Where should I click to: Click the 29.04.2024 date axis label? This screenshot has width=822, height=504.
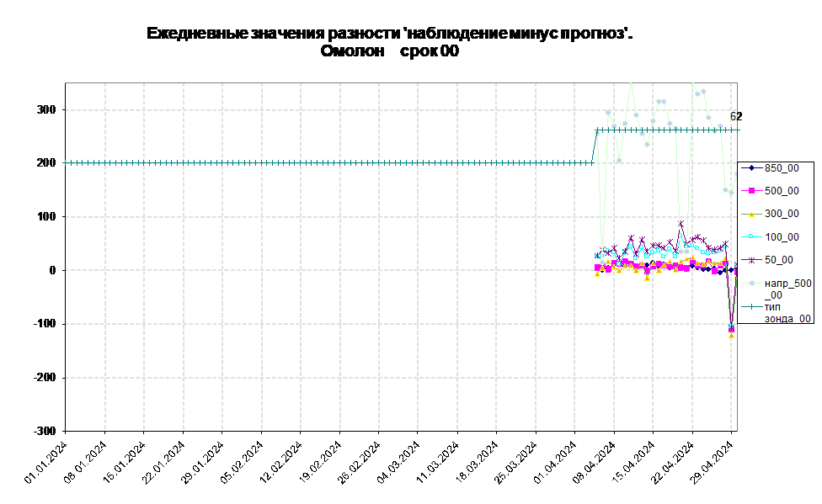(x=713, y=463)
